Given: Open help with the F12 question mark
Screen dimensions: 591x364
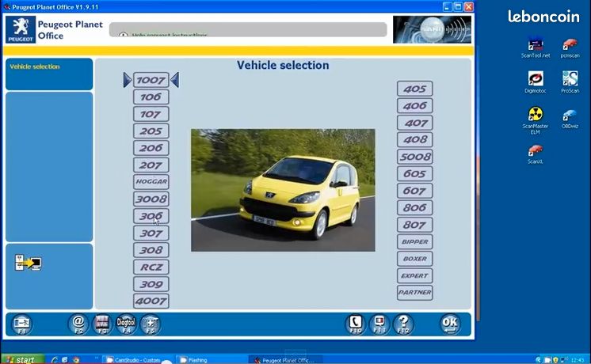Looking at the screenshot, I should click(403, 324).
